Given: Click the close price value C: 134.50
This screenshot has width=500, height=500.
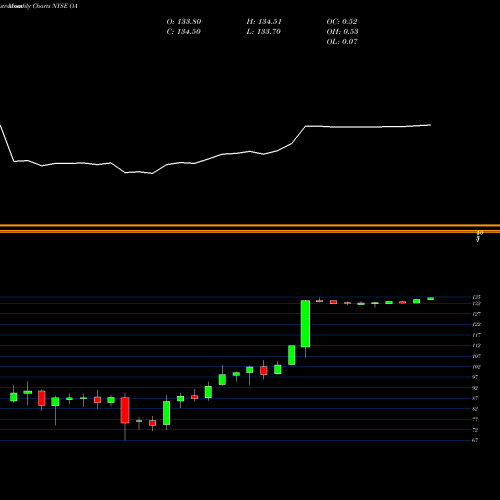Looking at the screenshot, I should click(184, 32).
